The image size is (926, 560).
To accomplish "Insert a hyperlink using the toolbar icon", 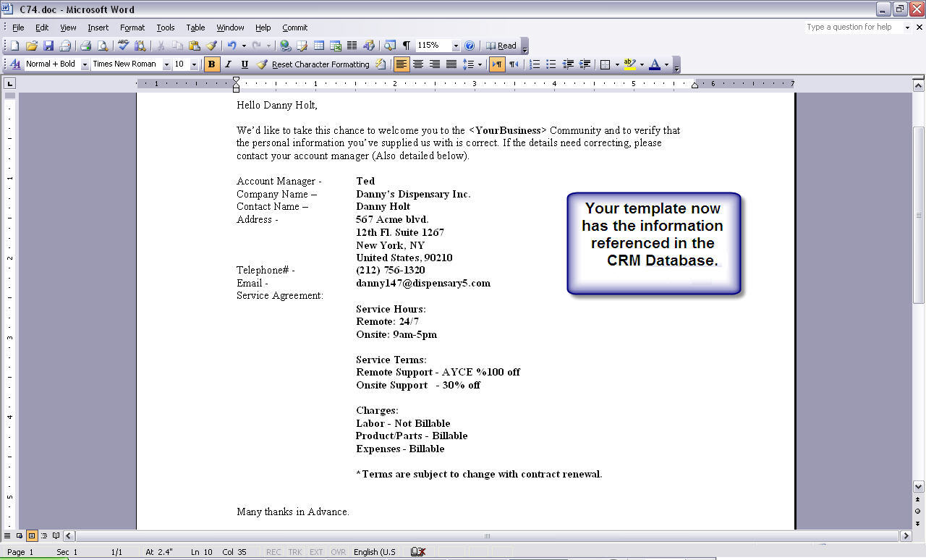I will [286, 46].
